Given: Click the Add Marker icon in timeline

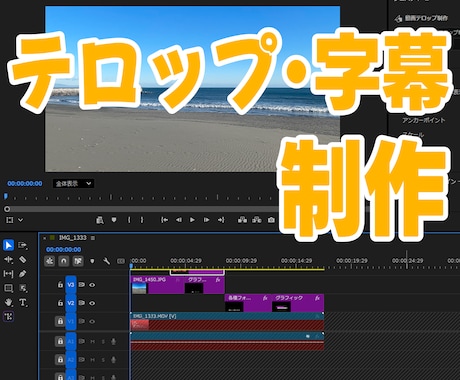Looking at the screenshot, I should pyautogui.click(x=92, y=261).
